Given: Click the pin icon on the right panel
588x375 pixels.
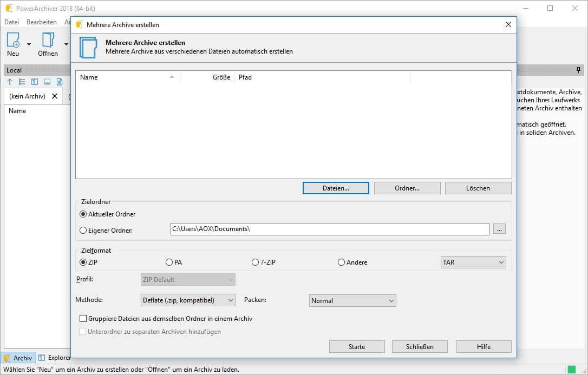Looking at the screenshot, I should [x=578, y=70].
